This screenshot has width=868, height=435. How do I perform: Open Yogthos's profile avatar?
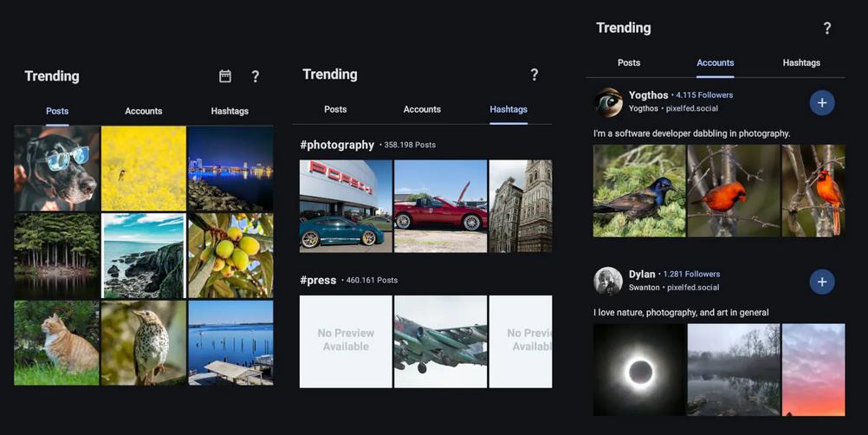click(608, 102)
